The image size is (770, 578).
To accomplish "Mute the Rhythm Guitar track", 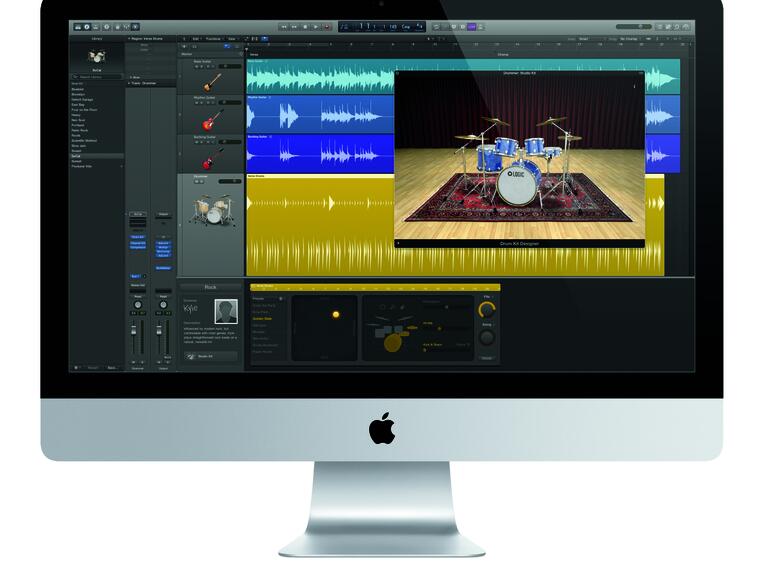I will (197, 103).
